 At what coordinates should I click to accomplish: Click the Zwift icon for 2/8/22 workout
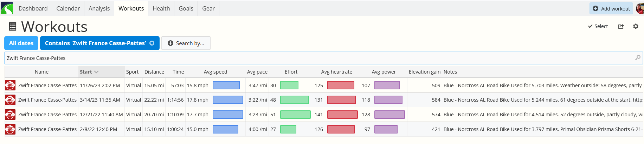10,129
